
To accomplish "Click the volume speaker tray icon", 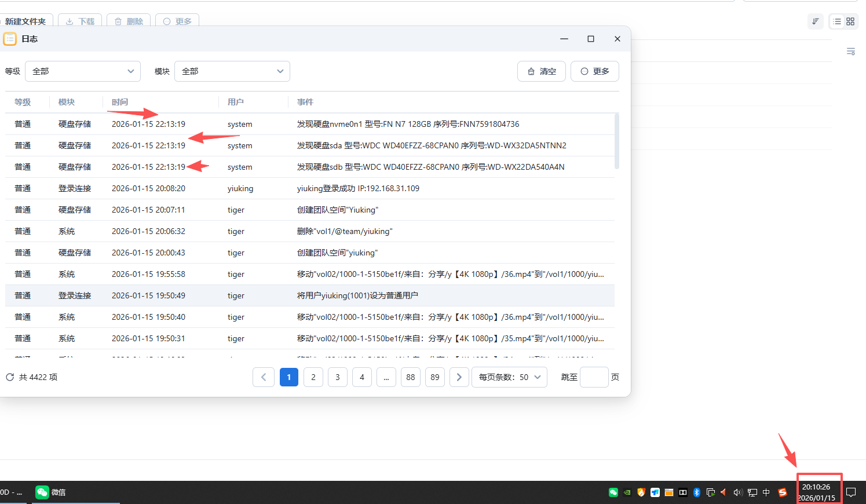I will (737, 492).
